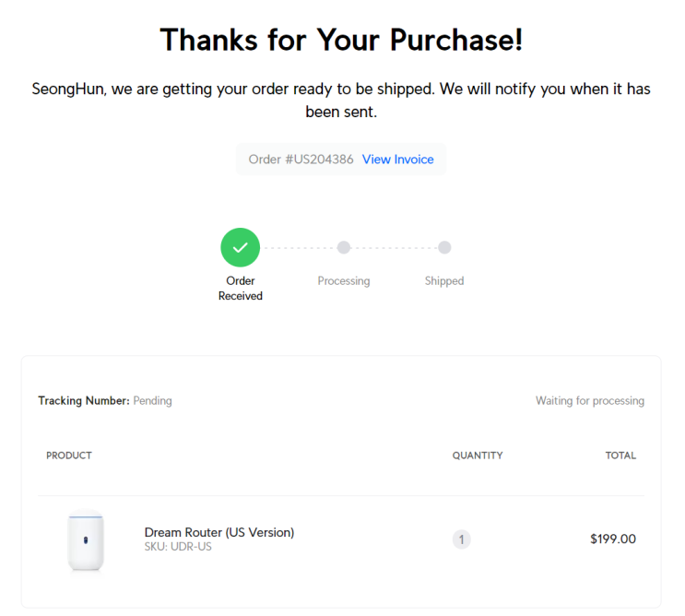Click the Tracking Number label

click(x=83, y=400)
